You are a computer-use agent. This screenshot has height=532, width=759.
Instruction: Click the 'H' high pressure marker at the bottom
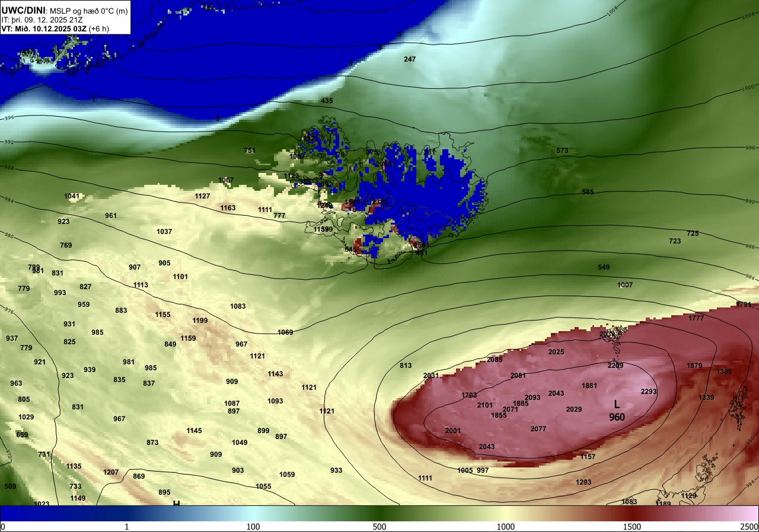pyautogui.click(x=176, y=503)
